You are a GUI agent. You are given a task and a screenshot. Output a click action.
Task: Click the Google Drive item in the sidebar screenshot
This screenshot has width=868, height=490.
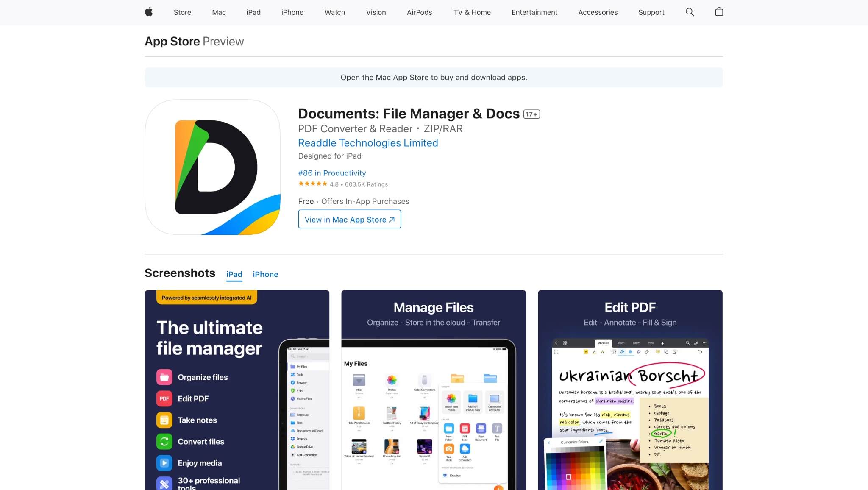click(302, 447)
